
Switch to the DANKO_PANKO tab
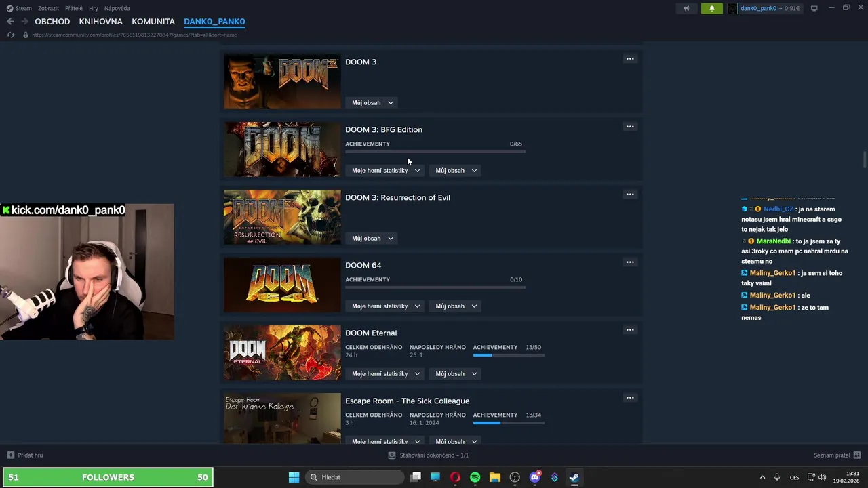point(214,22)
